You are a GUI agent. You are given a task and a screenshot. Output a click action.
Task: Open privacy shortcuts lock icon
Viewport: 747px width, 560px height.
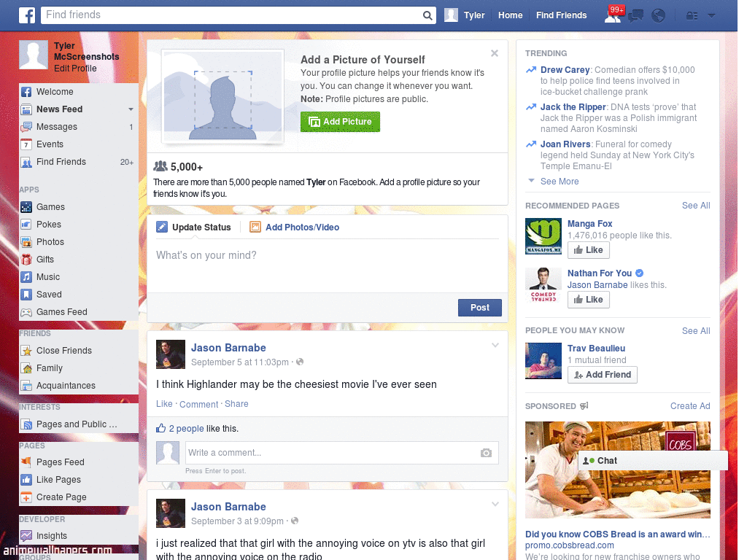[692, 16]
